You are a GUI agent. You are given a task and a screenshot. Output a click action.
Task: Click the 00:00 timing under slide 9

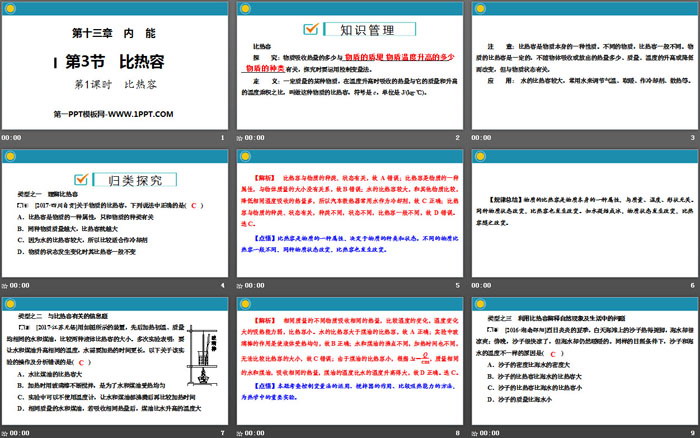pyautogui.click(x=489, y=433)
